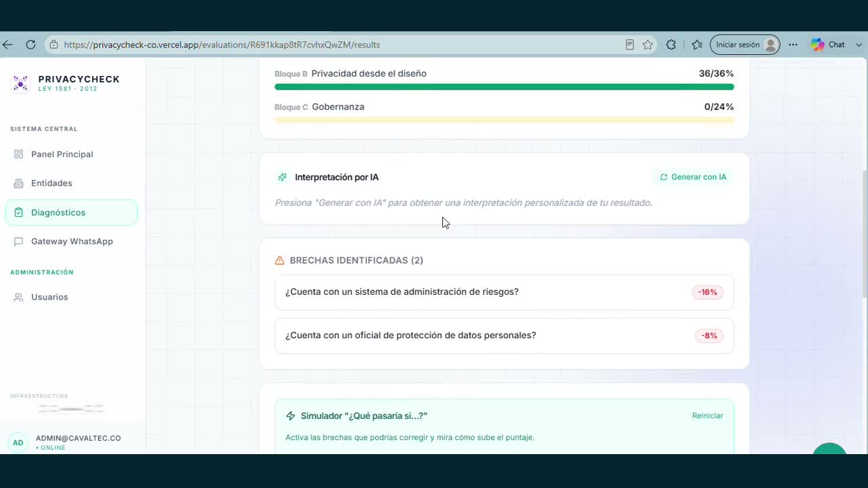Viewport: 868px width, 488px height.
Task: Open Usuarios under Administración
Action: 71,297
